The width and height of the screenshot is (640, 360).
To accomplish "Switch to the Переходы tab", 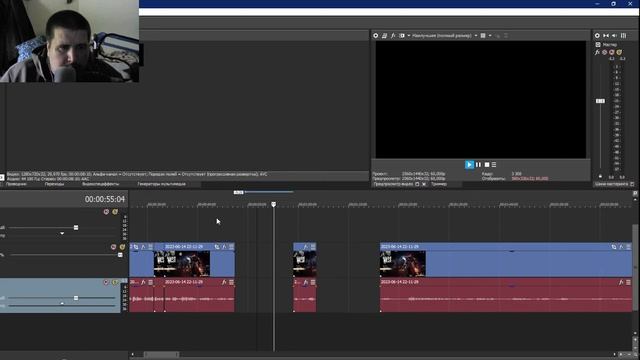I will [x=54, y=184].
